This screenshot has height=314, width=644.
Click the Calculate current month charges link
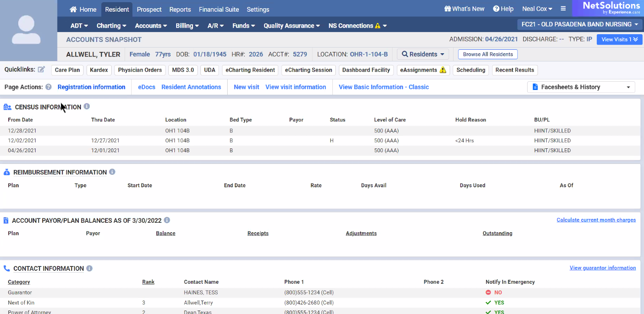point(596,220)
